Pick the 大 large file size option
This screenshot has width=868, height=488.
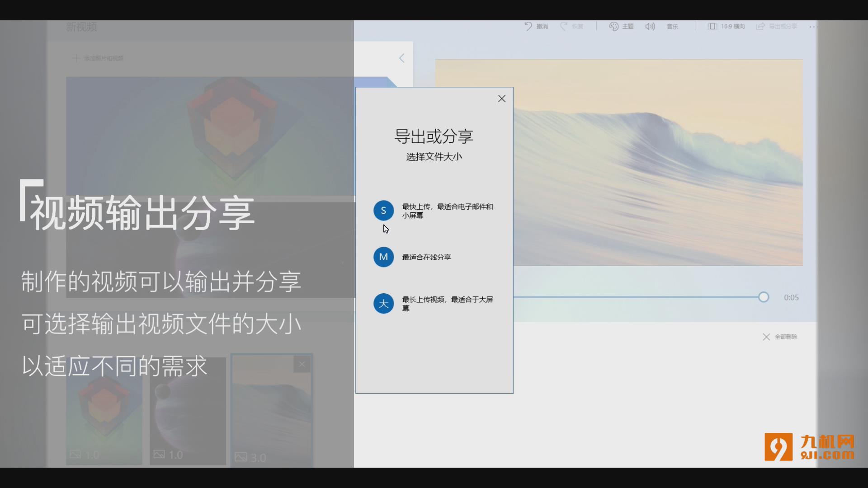pyautogui.click(x=383, y=304)
